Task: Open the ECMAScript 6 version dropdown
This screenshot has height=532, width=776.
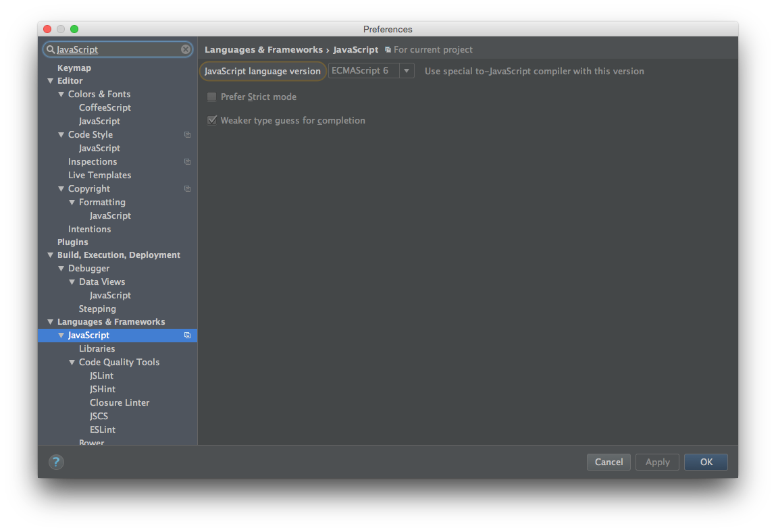Action: point(407,70)
